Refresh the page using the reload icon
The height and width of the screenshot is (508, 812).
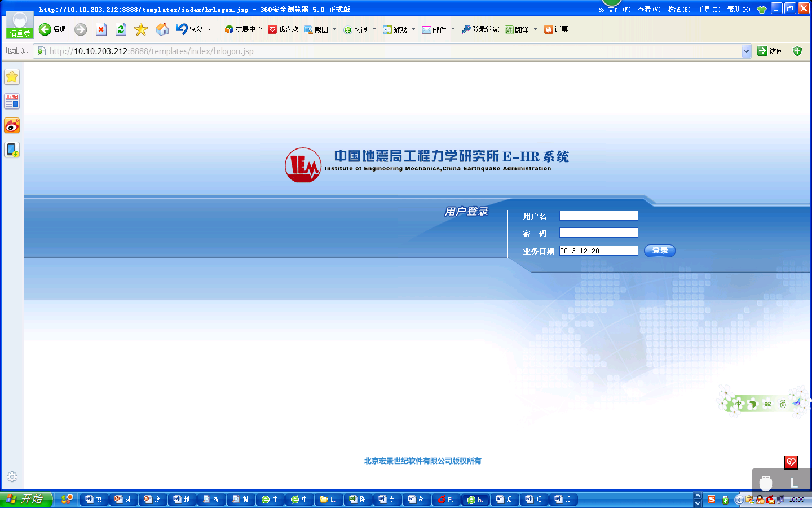pos(121,29)
